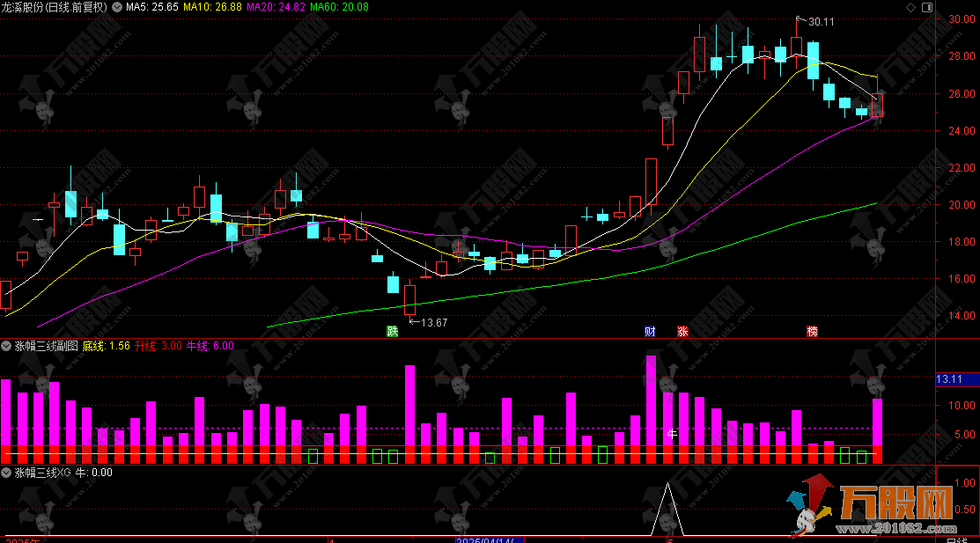Click the 13.67 low price annotation
The height and width of the screenshot is (543, 980).
tap(434, 322)
